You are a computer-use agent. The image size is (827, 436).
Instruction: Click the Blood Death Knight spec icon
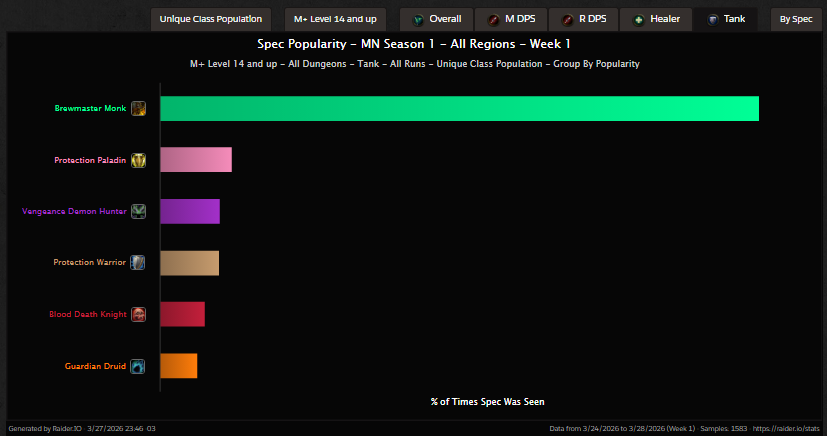coord(138,314)
